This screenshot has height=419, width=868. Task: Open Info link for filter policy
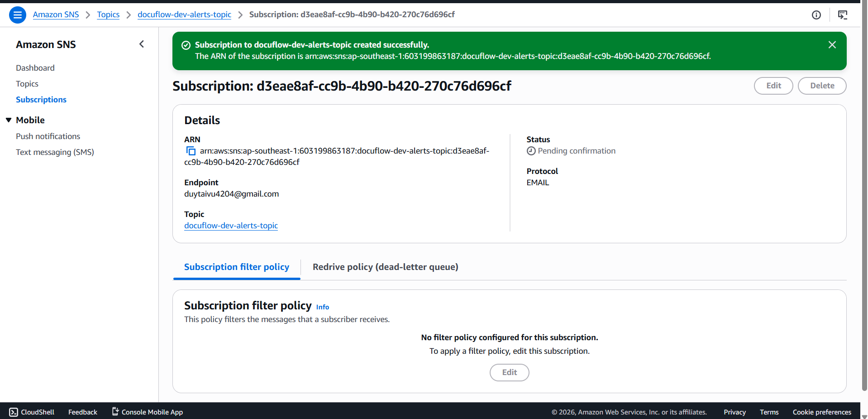323,307
